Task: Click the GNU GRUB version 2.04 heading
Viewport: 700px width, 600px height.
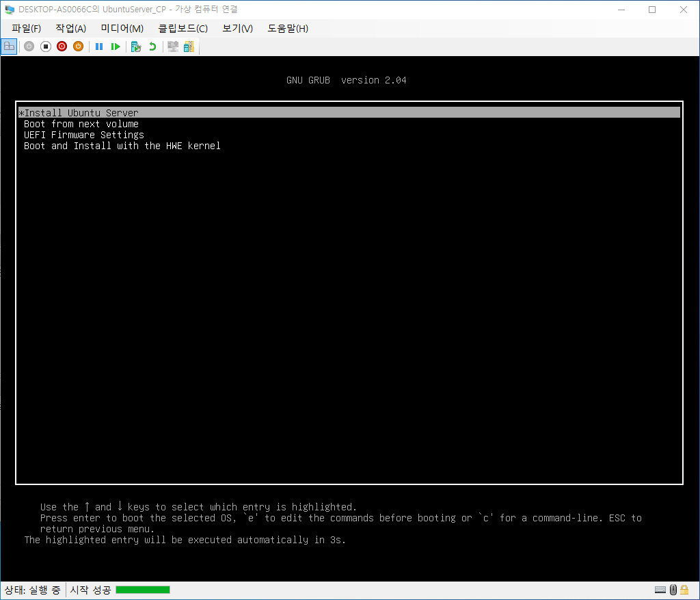Action: pyautogui.click(x=347, y=80)
